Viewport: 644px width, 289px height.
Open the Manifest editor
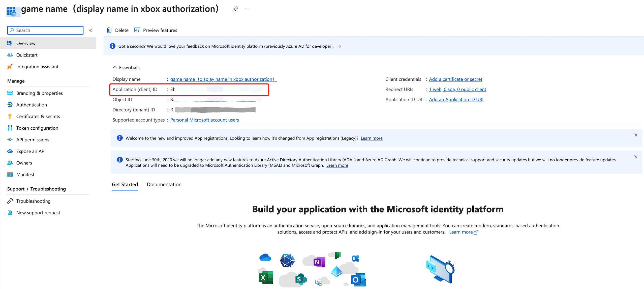click(25, 175)
